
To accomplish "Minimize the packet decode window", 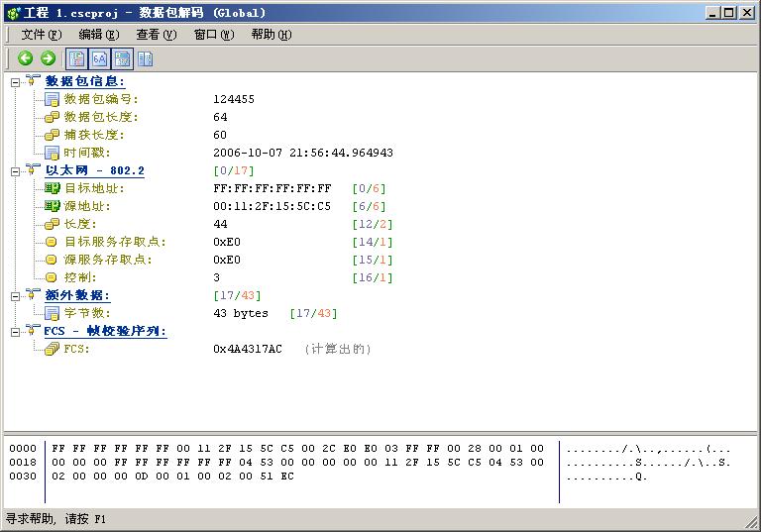I will point(712,13).
